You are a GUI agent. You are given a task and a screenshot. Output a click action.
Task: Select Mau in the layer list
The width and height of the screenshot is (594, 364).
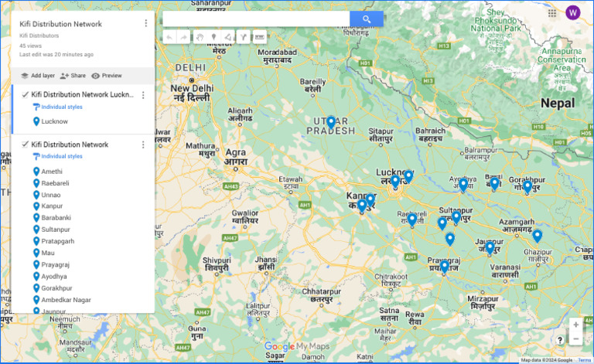click(x=48, y=253)
